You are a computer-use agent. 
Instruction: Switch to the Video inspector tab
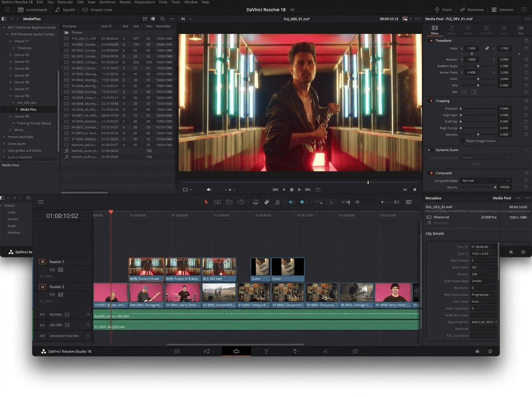(435, 30)
